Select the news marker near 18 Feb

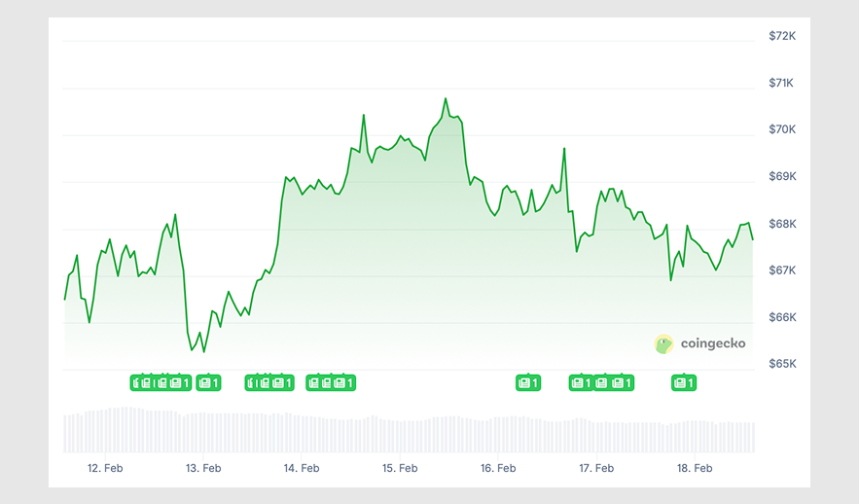[684, 382]
